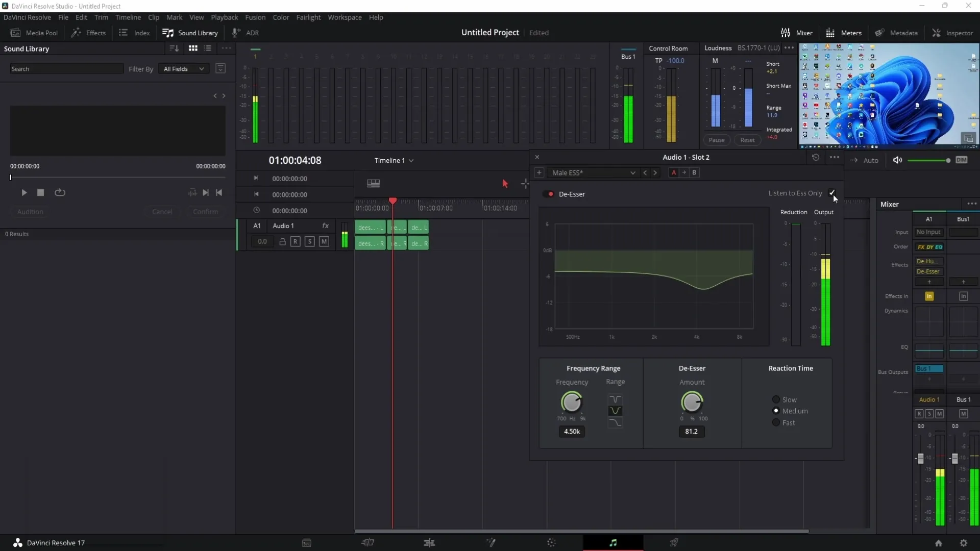The height and width of the screenshot is (551, 980).
Task: Click the Reset button in Control Room
Action: coord(747,139)
